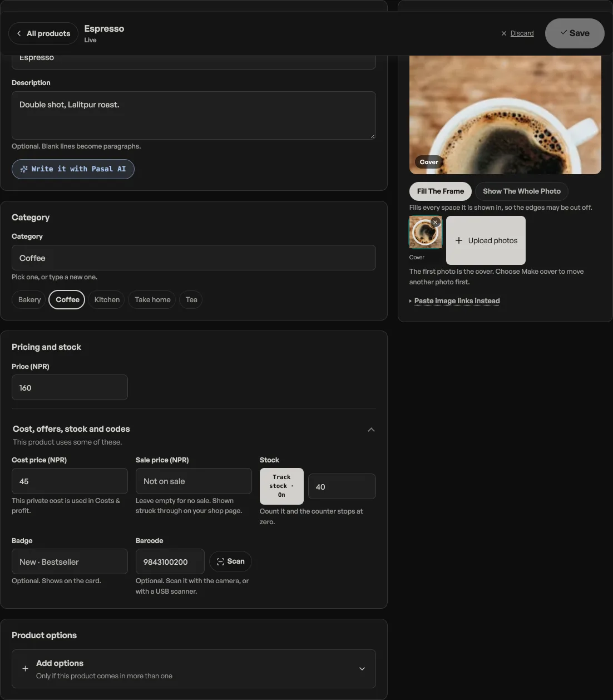Click the checkmark icon on Save
Viewport: 613px width, 700px height.
[564, 32]
